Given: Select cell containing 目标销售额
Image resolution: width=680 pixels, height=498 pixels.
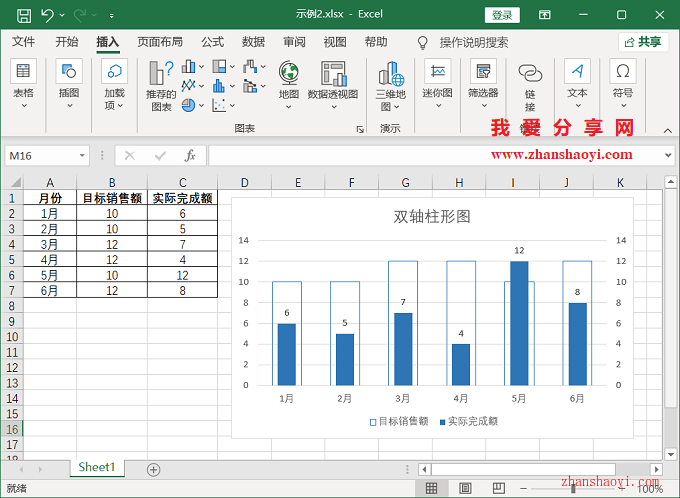Looking at the screenshot, I should (112, 198).
